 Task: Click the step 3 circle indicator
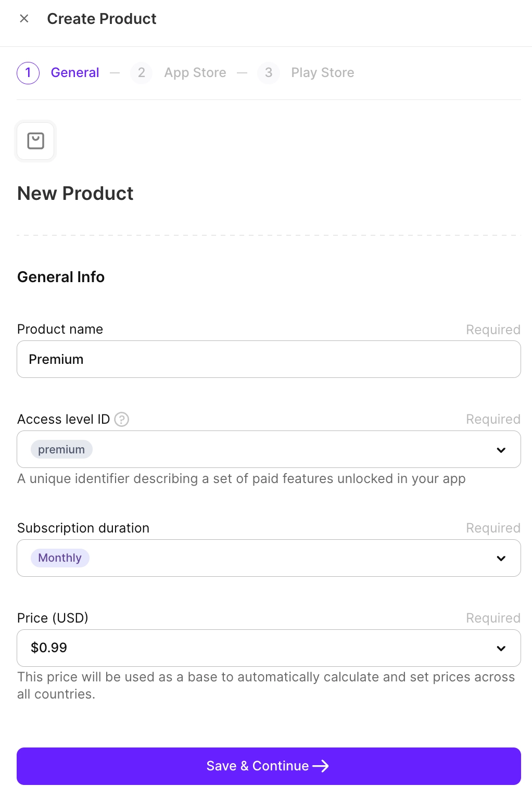tap(269, 72)
